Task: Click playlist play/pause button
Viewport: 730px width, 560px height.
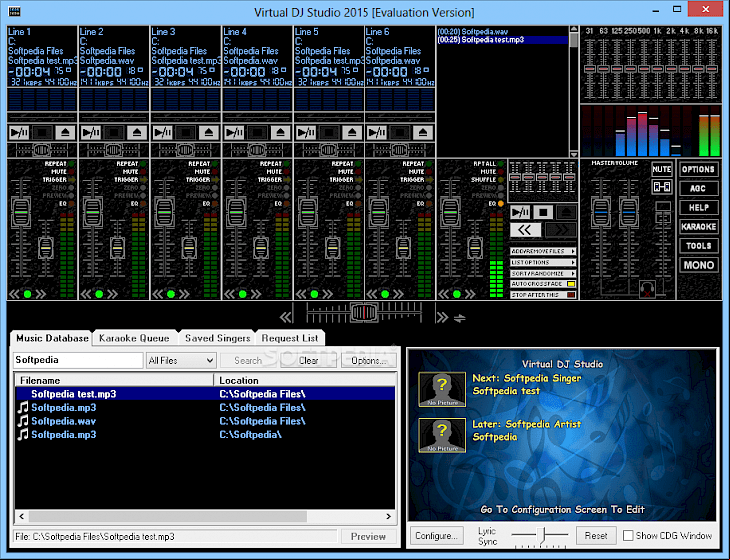Action: (520, 213)
